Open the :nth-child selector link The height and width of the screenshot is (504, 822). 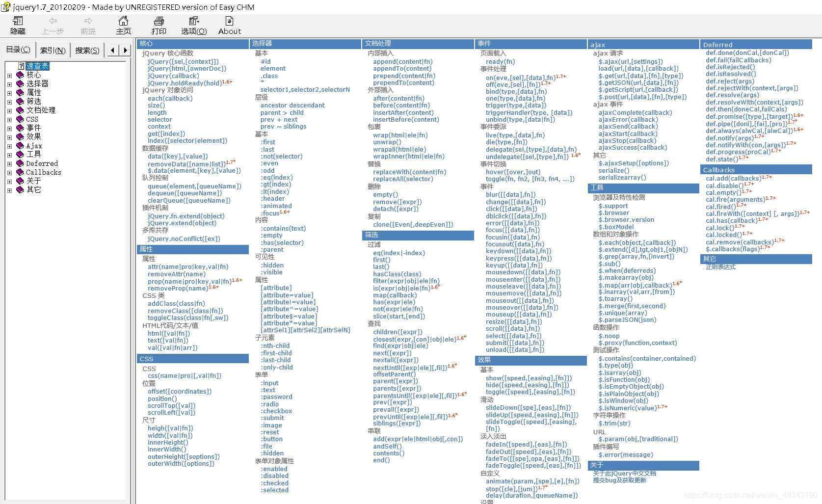pos(275,345)
